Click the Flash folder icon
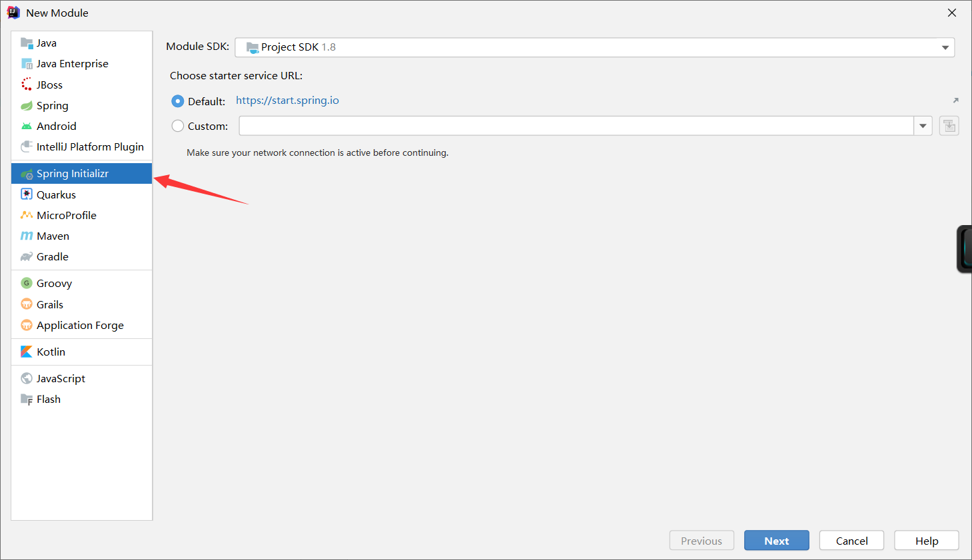This screenshot has width=972, height=560. tap(27, 400)
